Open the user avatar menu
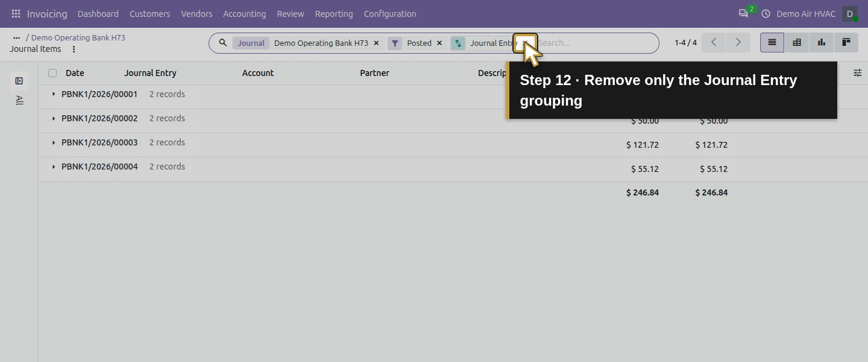The width and height of the screenshot is (868, 362). click(x=850, y=13)
